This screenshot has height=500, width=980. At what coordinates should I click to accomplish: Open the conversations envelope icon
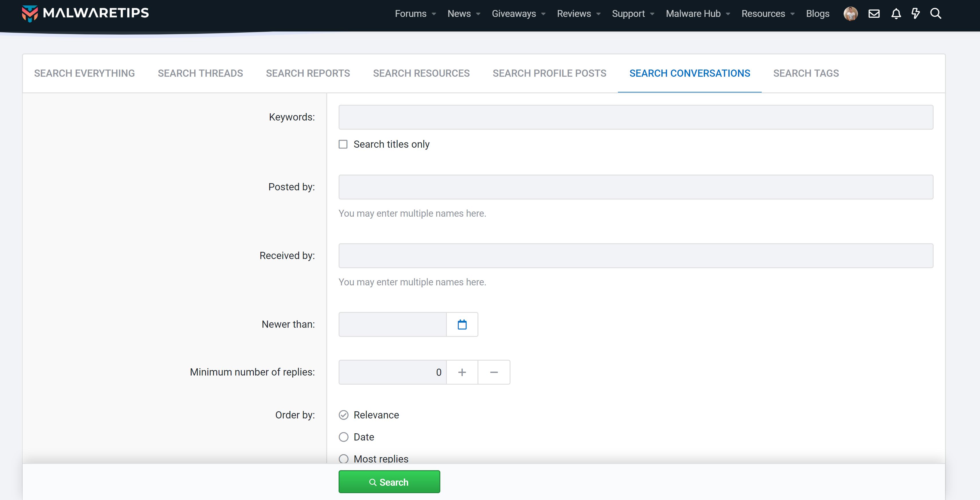click(874, 14)
